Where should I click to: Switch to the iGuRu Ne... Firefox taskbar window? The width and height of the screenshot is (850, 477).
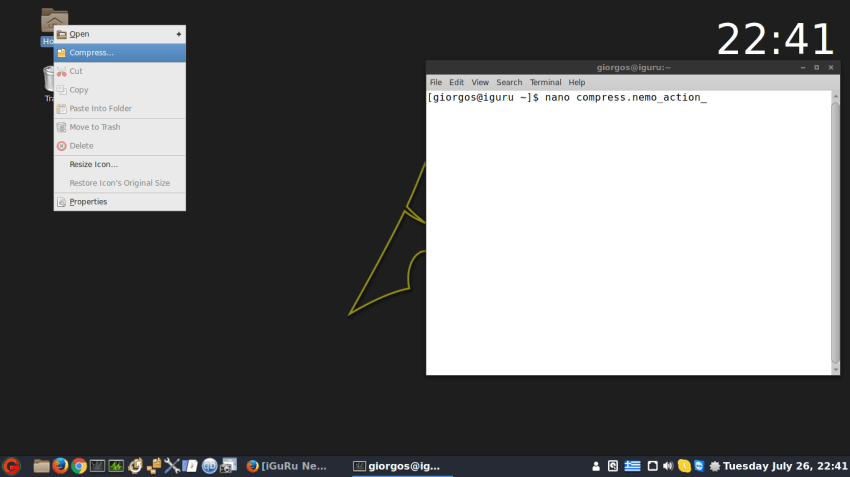(x=288, y=466)
